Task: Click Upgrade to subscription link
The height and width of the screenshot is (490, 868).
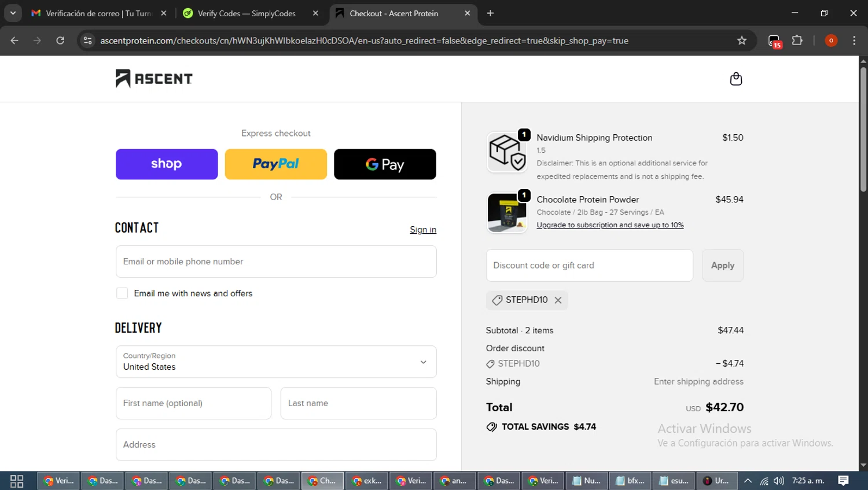Action: pyautogui.click(x=610, y=225)
